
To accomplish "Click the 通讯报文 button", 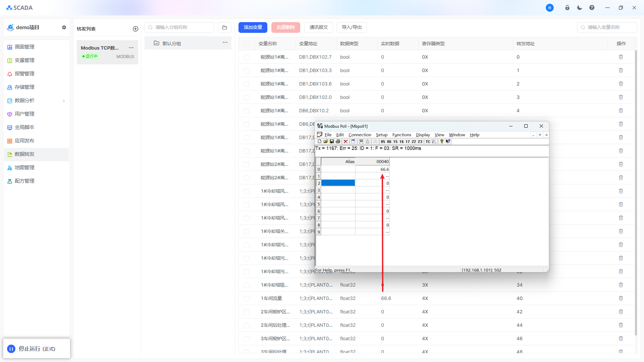I will tap(318, 27).
